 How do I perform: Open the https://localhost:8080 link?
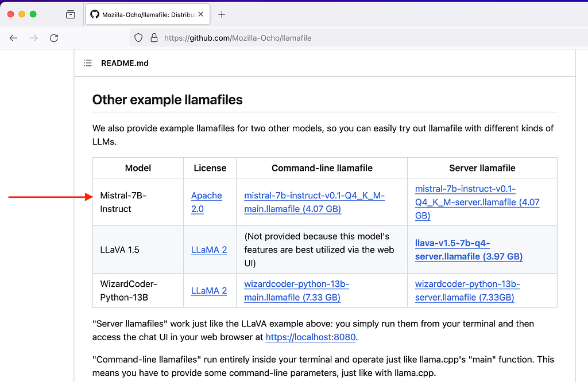[x=311, y=337]
